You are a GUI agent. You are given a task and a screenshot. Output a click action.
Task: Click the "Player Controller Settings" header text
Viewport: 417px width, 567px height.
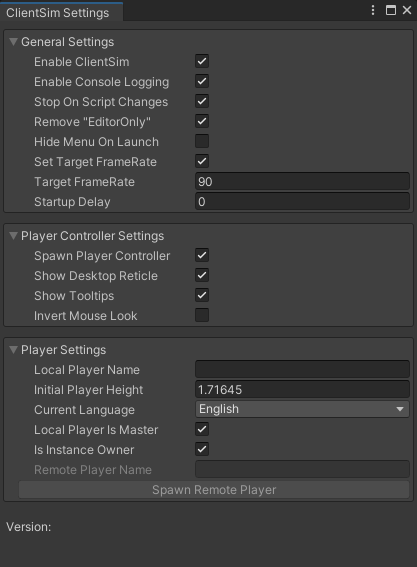tap(93, 236)
